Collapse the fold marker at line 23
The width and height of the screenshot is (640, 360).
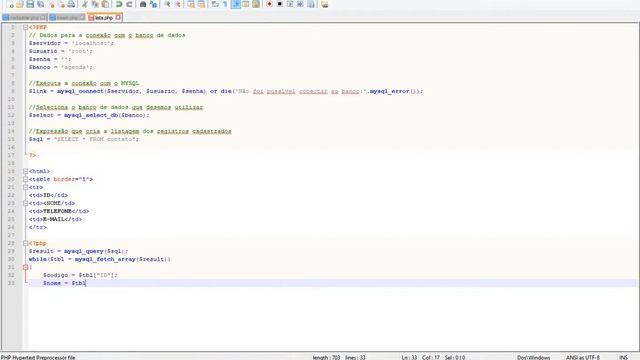coord(25,203)
